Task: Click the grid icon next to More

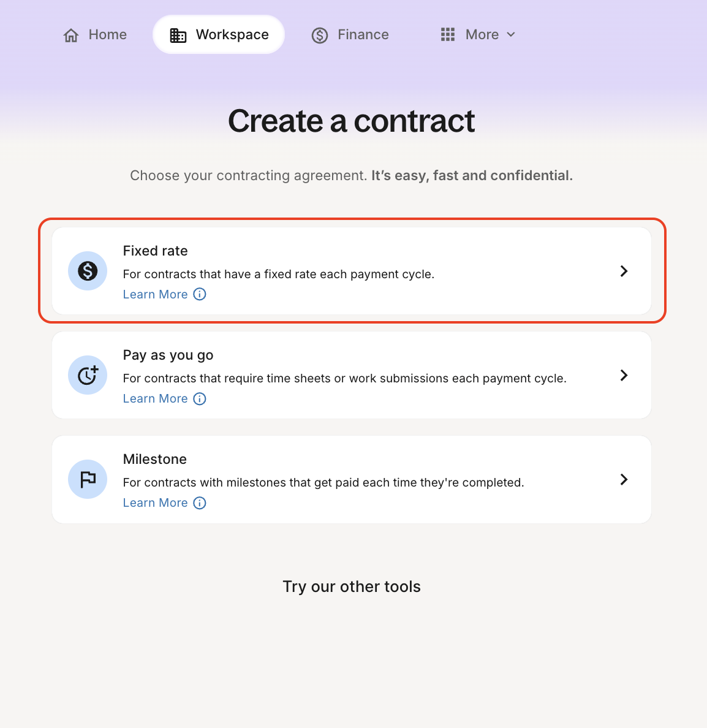Action: pos(448,35)
